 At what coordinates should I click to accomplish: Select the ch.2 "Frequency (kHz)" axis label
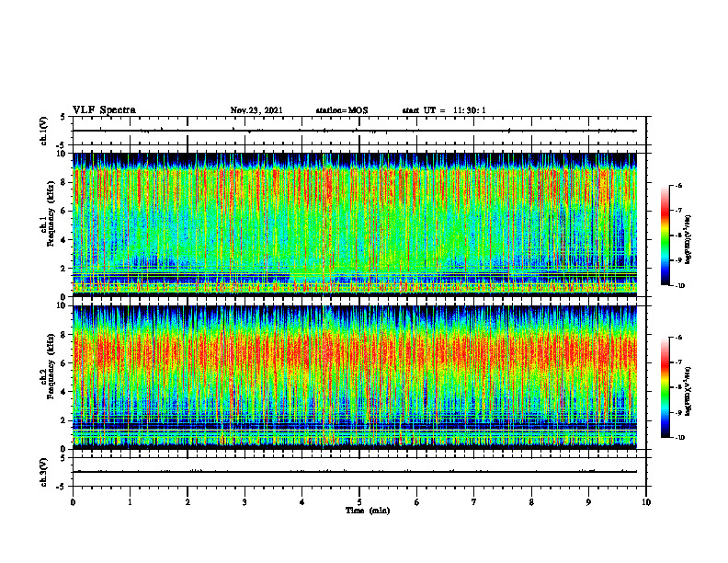(x=51, y=366)
